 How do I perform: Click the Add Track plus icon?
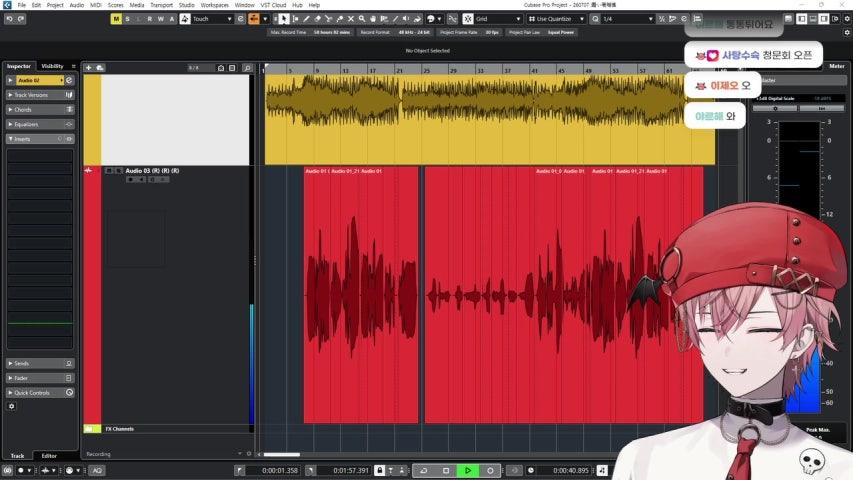[89, 67]
